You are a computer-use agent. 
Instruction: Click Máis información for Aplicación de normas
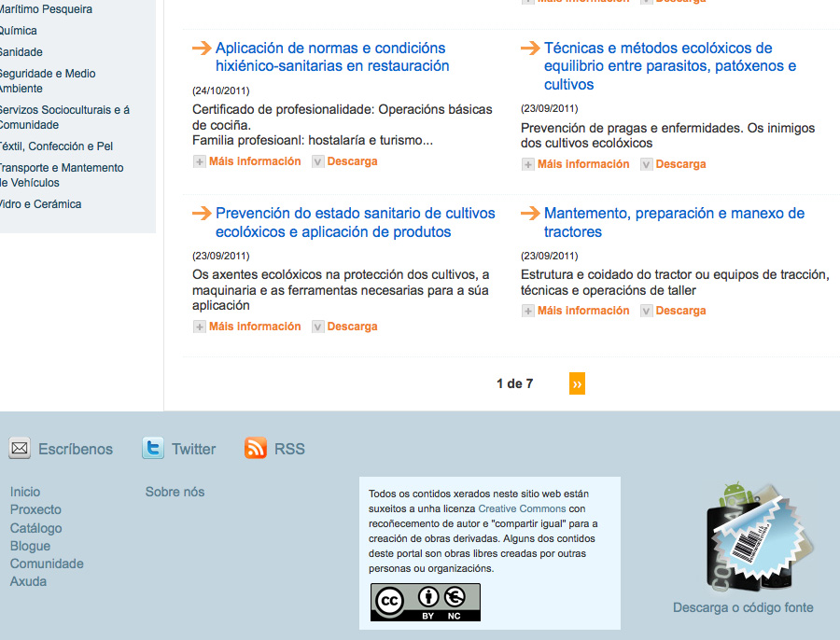pyautogui.click(x=255, y=161)
